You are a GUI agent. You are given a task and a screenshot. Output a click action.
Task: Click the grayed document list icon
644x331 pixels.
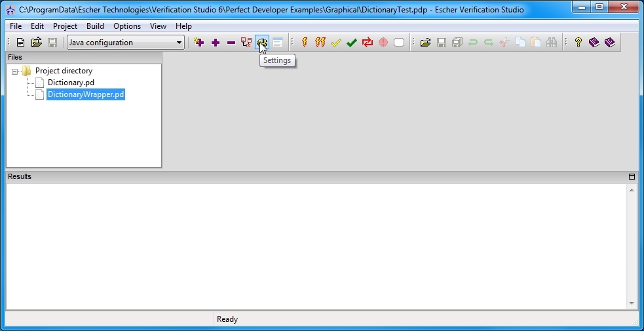(278, 43)
